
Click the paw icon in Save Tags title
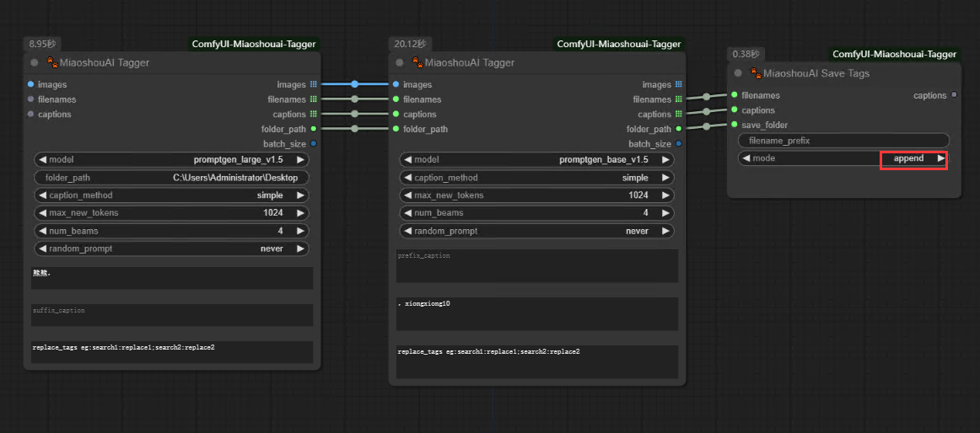[756, 73]
